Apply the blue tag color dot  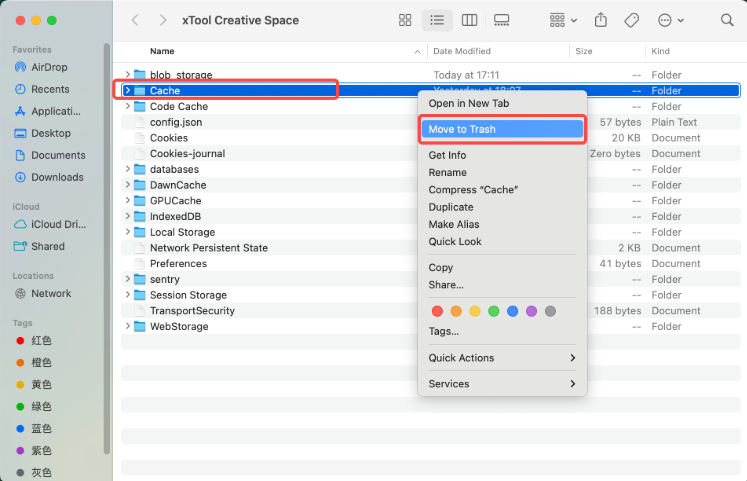coord(513,311)
